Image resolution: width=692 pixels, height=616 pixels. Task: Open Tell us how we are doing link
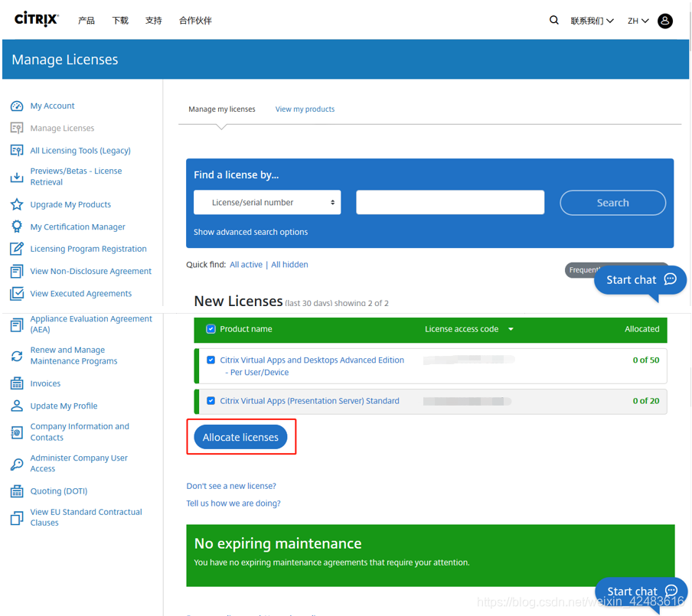pyautogui.click(x=233, y=503)
